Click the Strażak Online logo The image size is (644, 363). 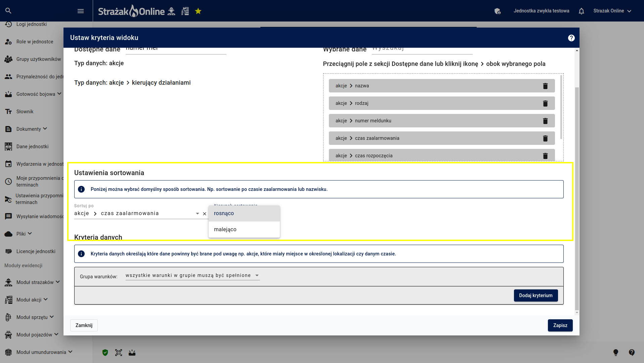(131, 11)
